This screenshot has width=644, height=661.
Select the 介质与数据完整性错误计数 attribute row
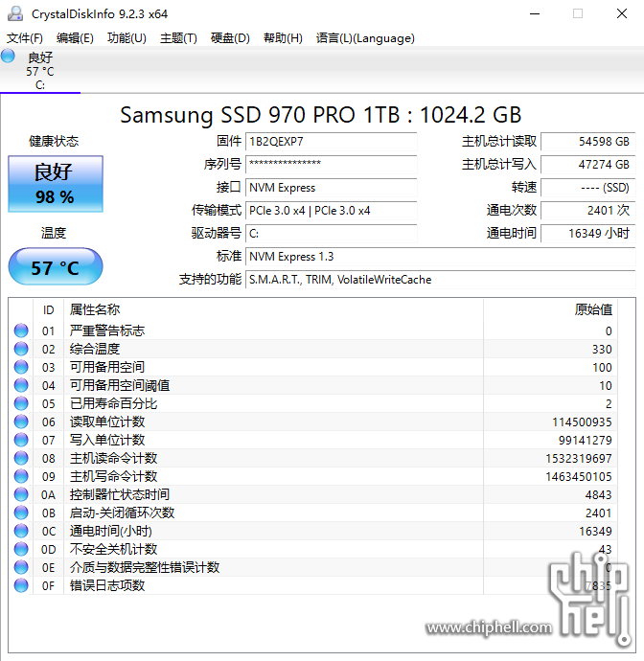point(313,567)
